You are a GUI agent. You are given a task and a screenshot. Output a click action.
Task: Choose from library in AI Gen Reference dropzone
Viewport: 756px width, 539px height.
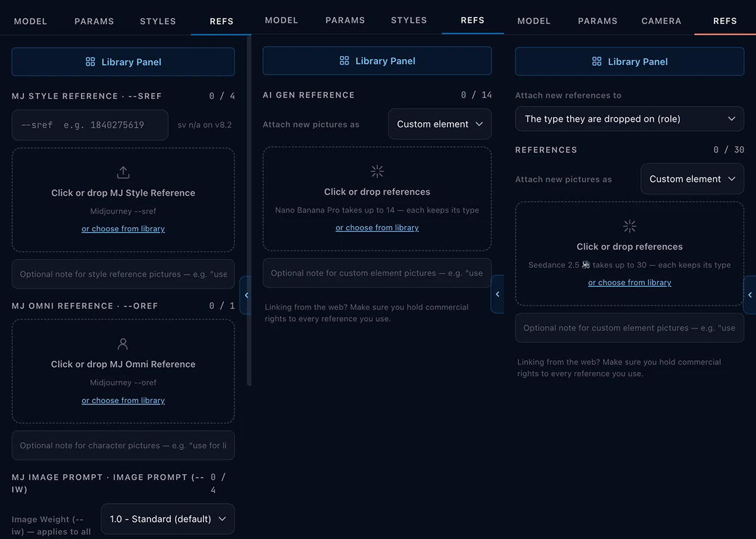pyautogui.click(x=377, y=227)
